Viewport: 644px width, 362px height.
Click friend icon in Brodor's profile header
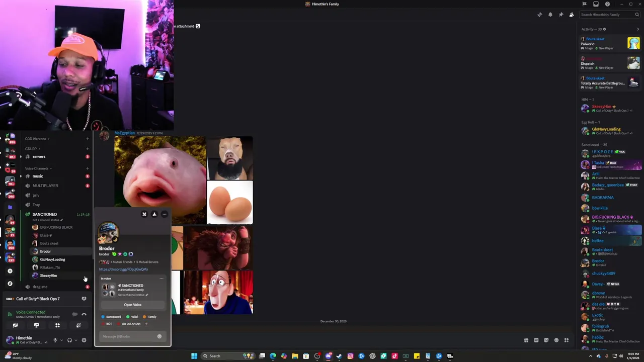click(x=154, y=214)
